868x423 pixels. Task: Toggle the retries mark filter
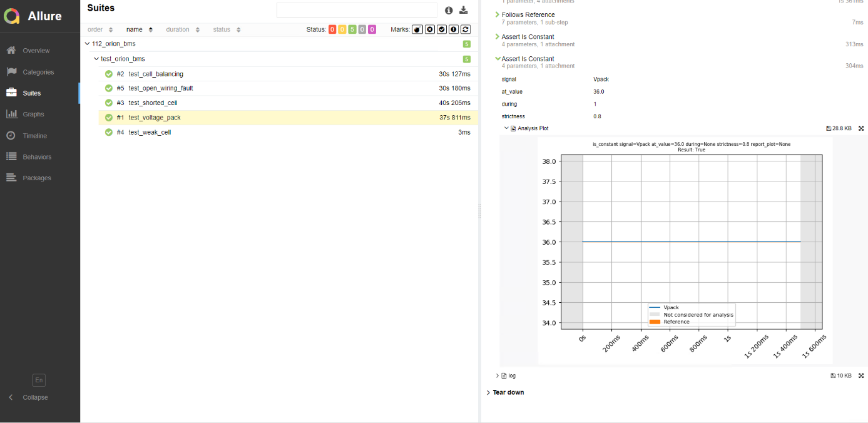[x=466, y=29]
